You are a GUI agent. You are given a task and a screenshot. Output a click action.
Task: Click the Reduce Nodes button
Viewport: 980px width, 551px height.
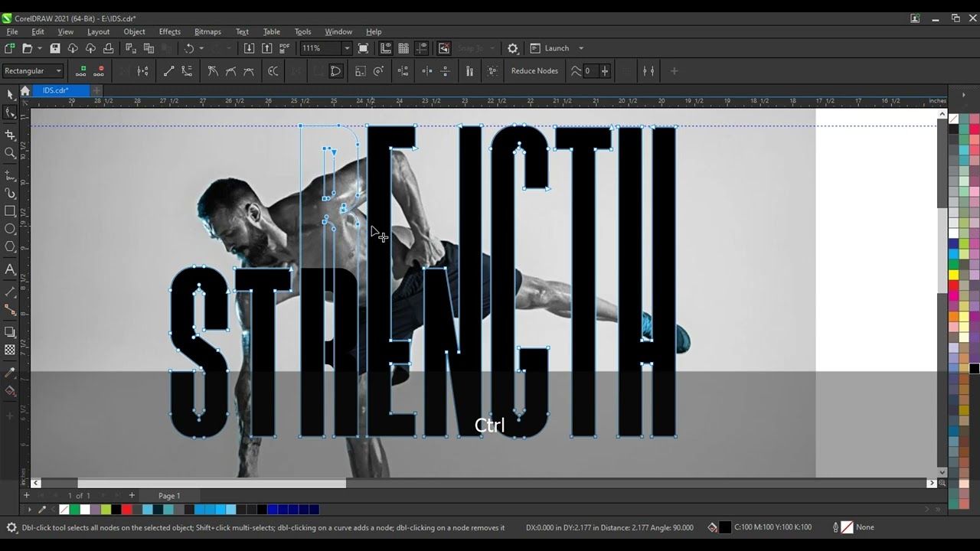point(534,71)
